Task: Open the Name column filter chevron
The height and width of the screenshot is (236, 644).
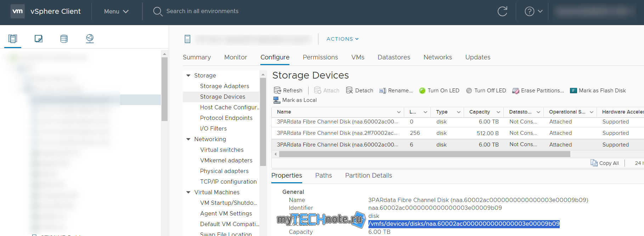Action: [399, 112]
